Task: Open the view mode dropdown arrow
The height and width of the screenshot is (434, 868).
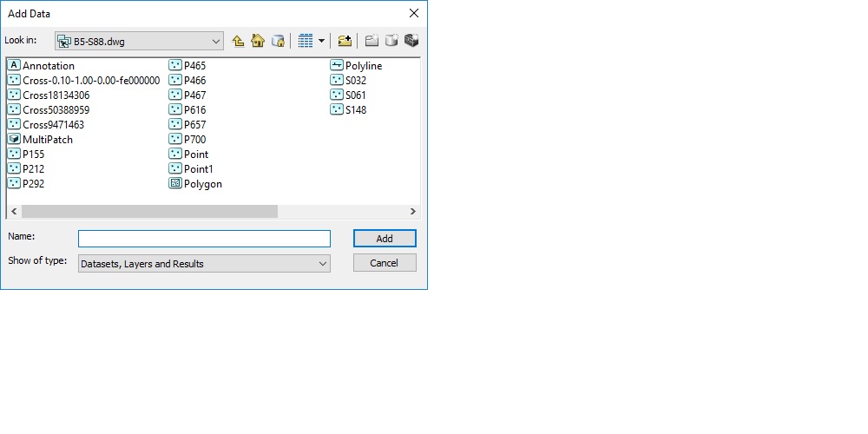Action: click(321, 41)
